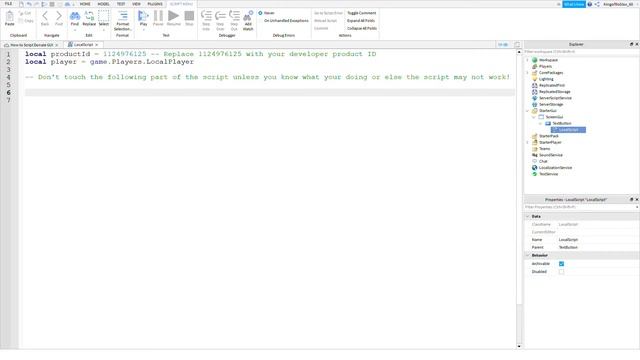Close the LocalScript editor tab

pyautogui.click(x=97, y=45)
